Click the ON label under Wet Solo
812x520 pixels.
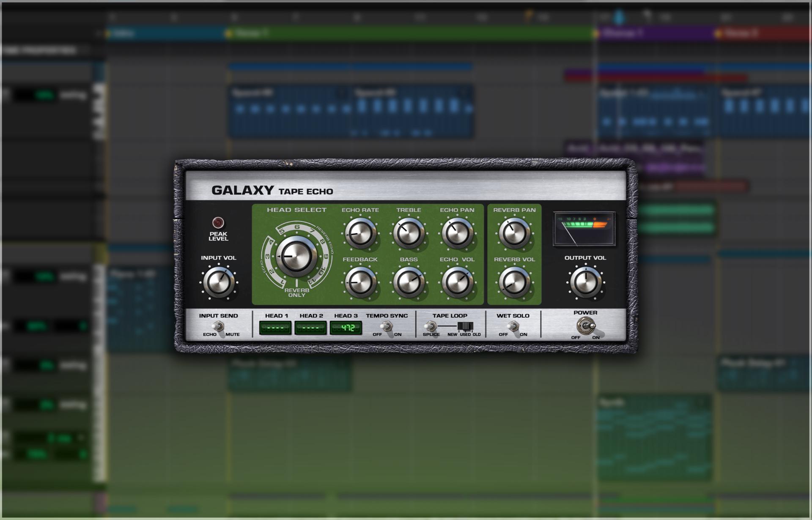[x=524, y=334]
